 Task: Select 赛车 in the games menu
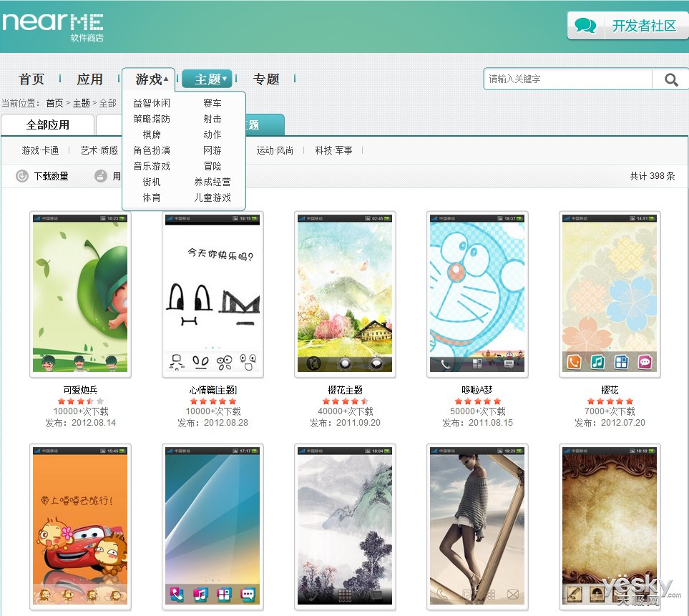[212, 103]
